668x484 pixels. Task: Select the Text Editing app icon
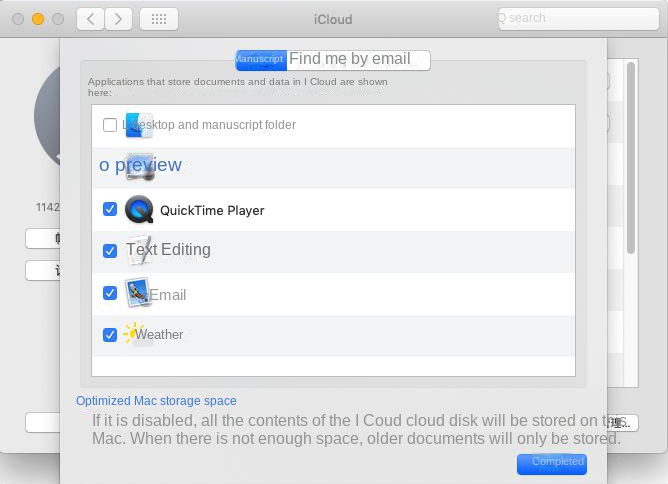(x=140, y=250)
